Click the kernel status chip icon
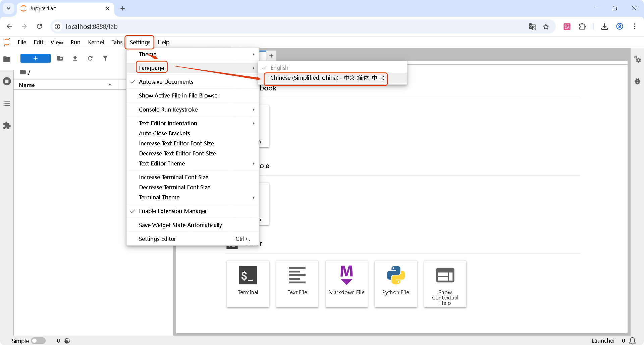The width and height of the screenshot is (644, 345). pos(67,341)
